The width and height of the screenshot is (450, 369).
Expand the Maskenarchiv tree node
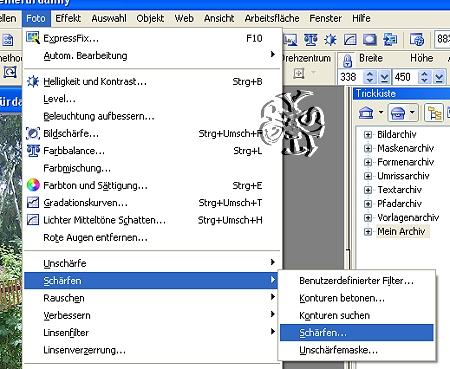click(x=368, y=148)
